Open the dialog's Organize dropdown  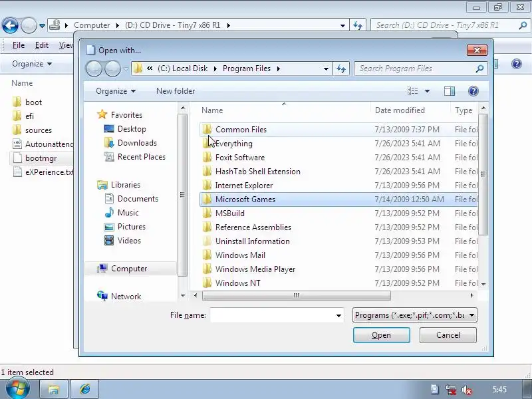click(116, 91)
